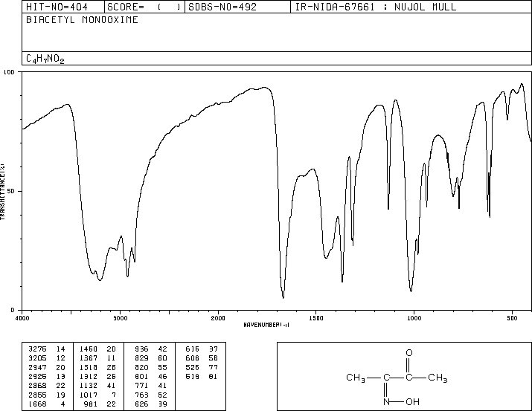Click transmittance value 77 beside 526

(214, 367)
